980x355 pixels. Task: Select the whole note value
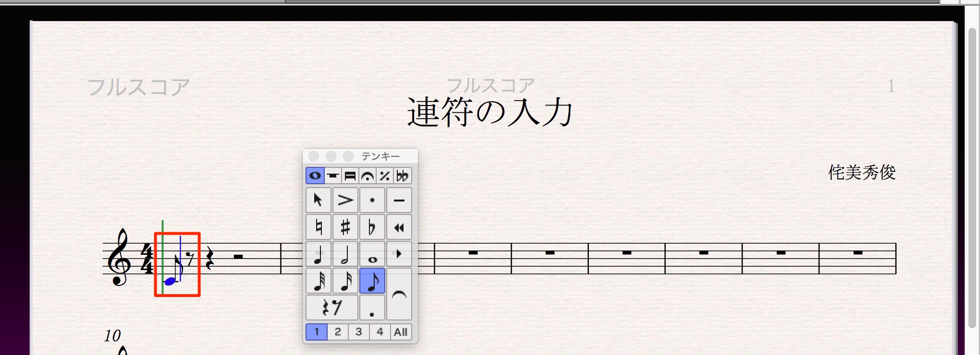[x=372, y=254]
